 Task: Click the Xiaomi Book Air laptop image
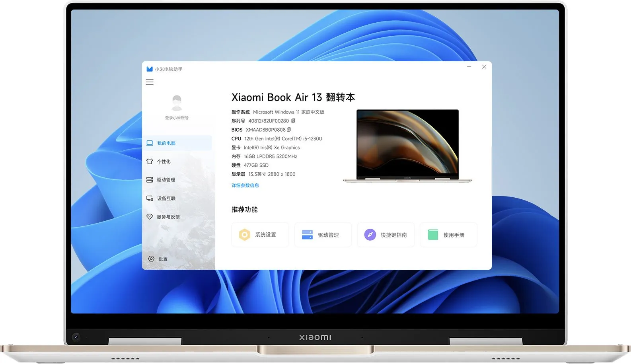pyautogui.click(x=407, y=146)
